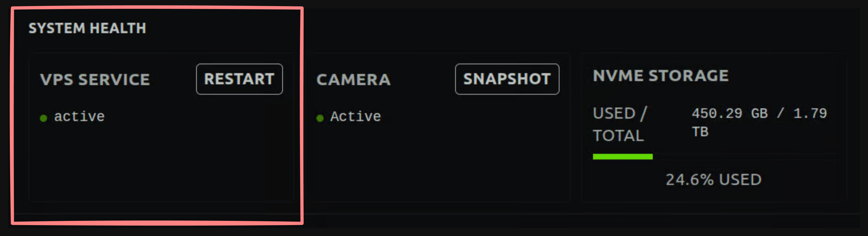This screenshot has height=236, width=868.
Task: Click empty area of the Camera card
Action: [x=438, y=162]
